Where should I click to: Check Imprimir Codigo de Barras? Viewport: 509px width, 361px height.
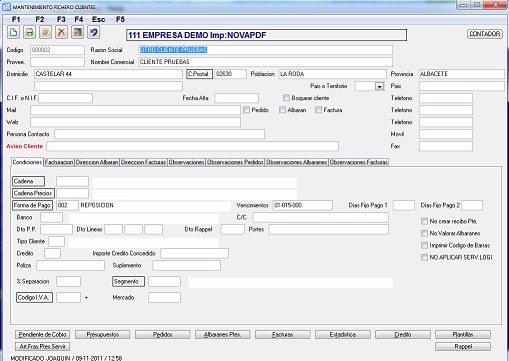point(424,245)
